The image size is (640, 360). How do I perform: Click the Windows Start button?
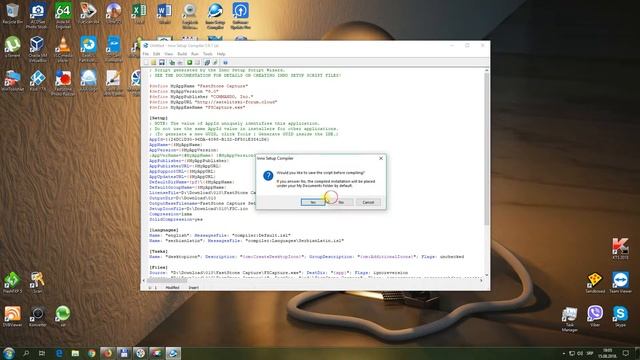click(x=9, y=353)
